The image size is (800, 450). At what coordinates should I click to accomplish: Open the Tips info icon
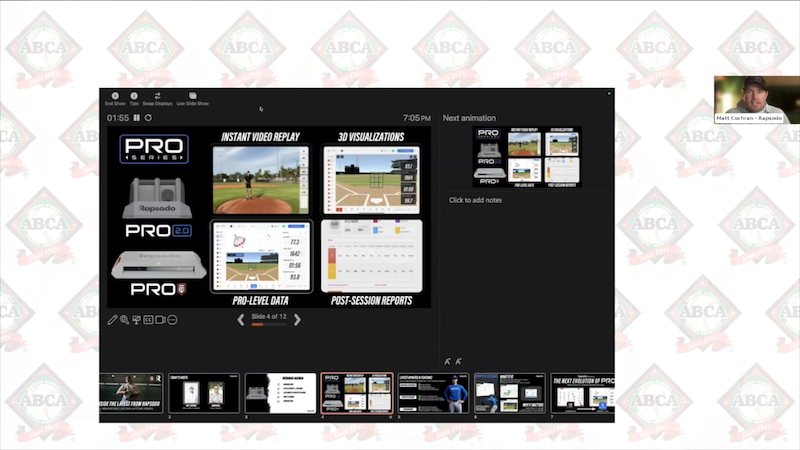134,96
